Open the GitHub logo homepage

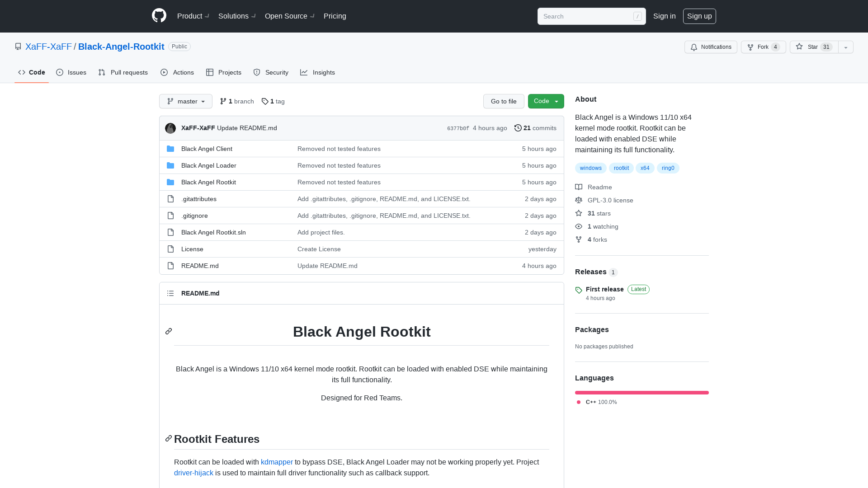click(159, 16)
